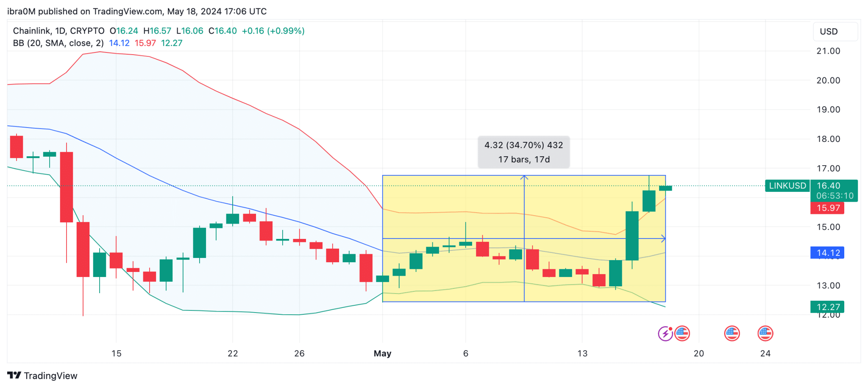868x388 pixels.
Task: Open the USD currency selector
Action: point(835,32)
